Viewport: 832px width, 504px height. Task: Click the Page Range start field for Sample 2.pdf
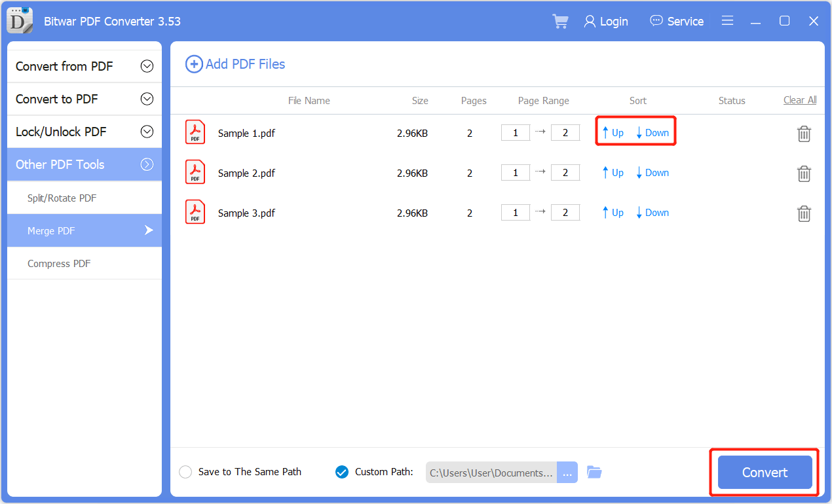[516, 172]
